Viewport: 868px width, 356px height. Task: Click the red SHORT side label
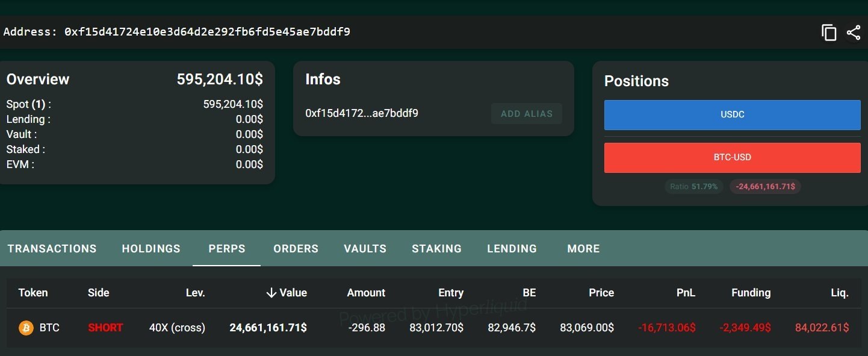coord(105,328)
